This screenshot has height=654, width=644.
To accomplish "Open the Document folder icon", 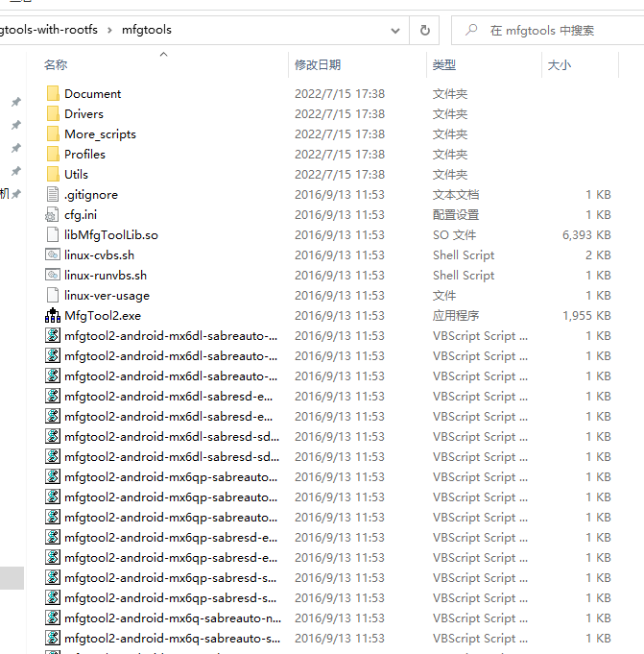I will pos(53,93).
